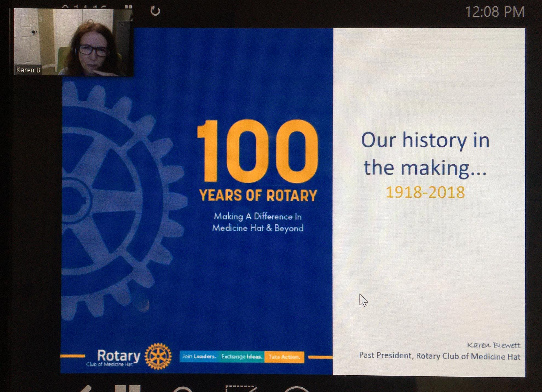
Task: Click the Join Leaders banner segment
Action: 199,357
